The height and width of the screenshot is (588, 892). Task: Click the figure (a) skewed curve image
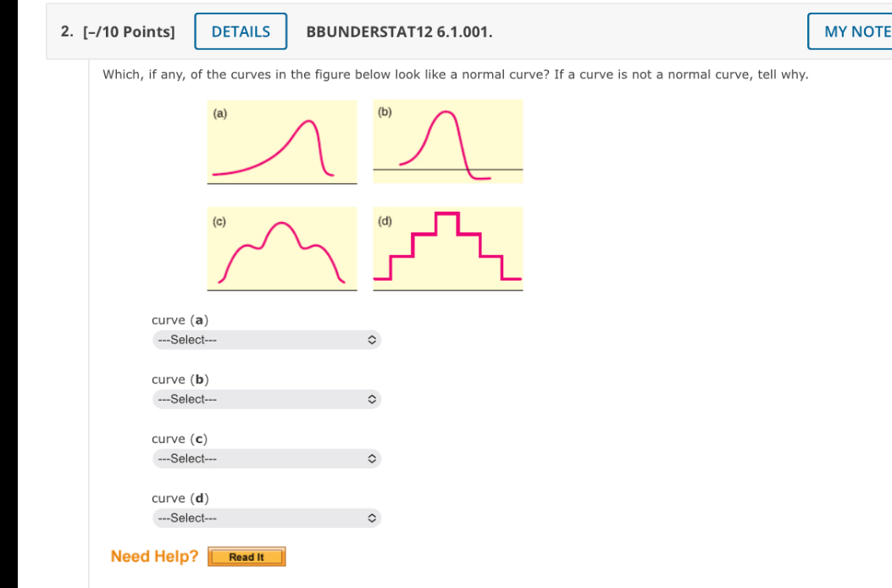(282, 142)
